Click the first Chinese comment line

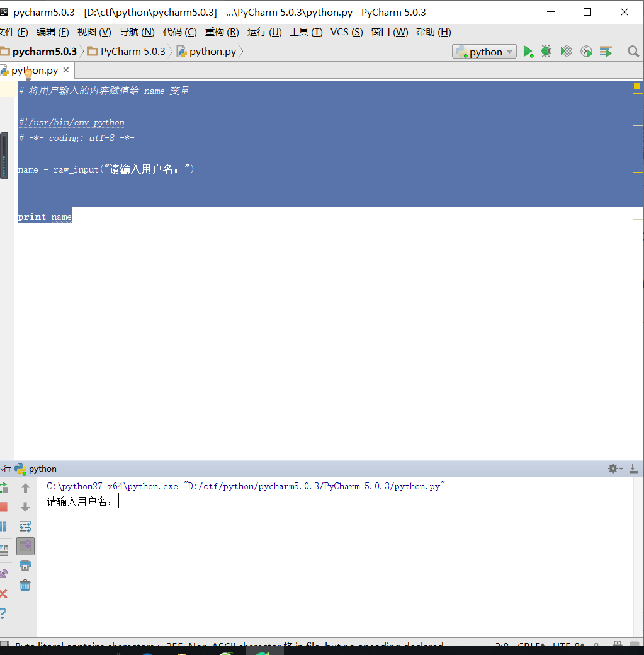(105, 91)
